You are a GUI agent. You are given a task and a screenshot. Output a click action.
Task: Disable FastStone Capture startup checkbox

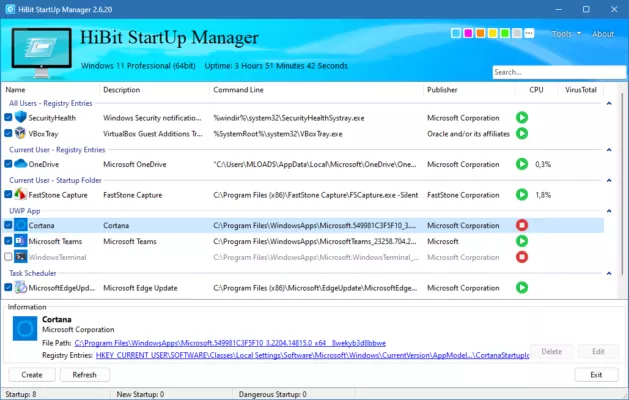[8, 195]
